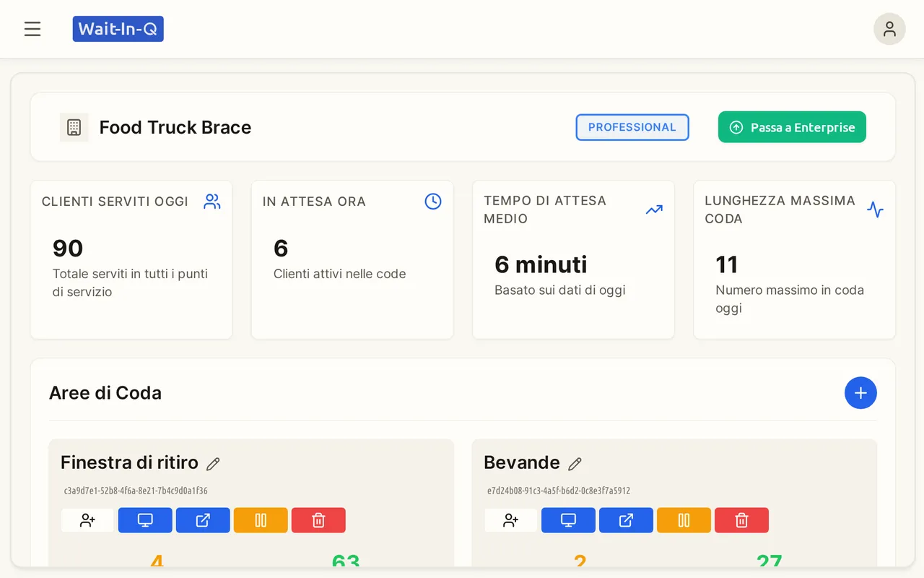The height and width of the screenshot is (578, 924).
Task: Click the people icon in Clienti Serviti Oggi
Action: click(212, 202)
